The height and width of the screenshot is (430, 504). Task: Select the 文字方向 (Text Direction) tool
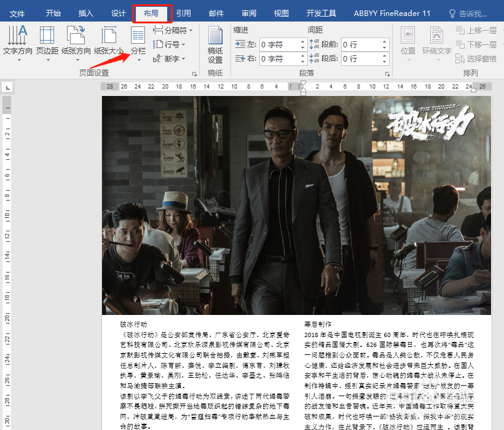(17, 42)
